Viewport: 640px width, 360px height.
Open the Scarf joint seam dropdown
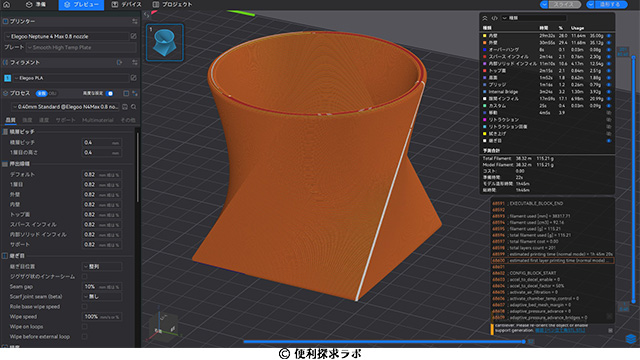pyautogui.click(x=102, y=297)
